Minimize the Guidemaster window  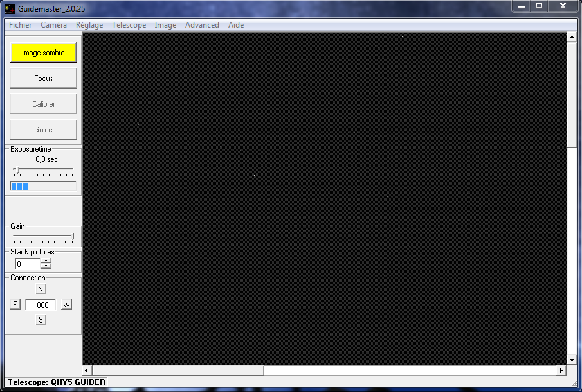tap(522, 6)
